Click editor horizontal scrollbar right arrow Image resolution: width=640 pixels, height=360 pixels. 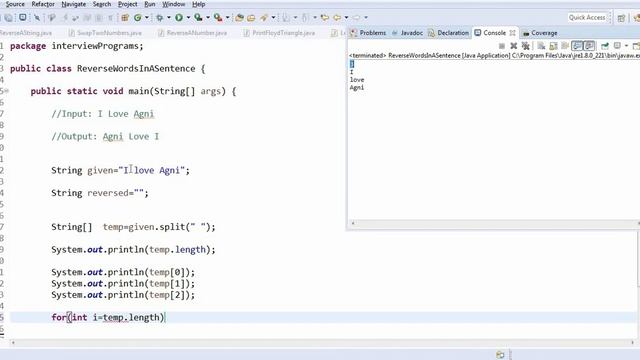point(633,343)
